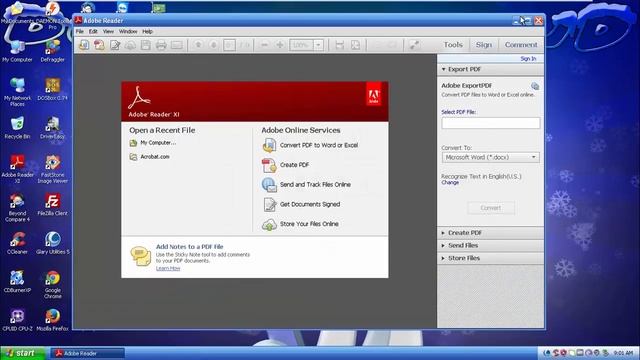Click the page number input field
640x360 pixels.
coord(229,45)
